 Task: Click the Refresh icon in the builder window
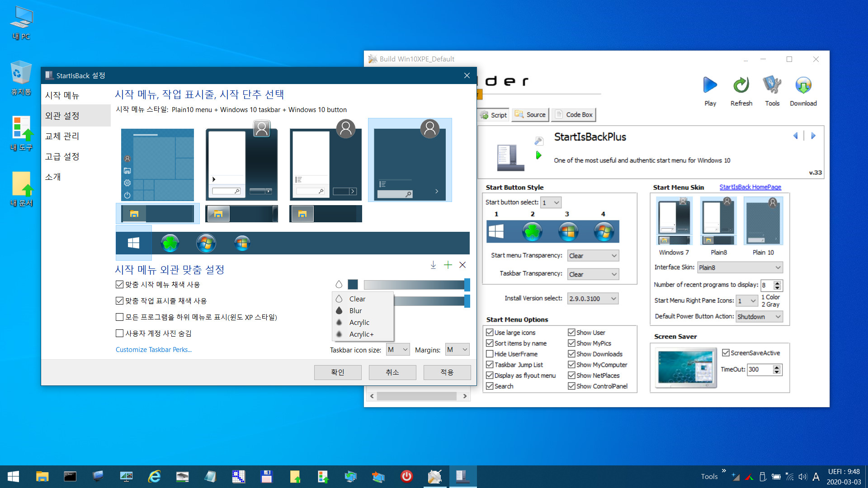(741, 85)
